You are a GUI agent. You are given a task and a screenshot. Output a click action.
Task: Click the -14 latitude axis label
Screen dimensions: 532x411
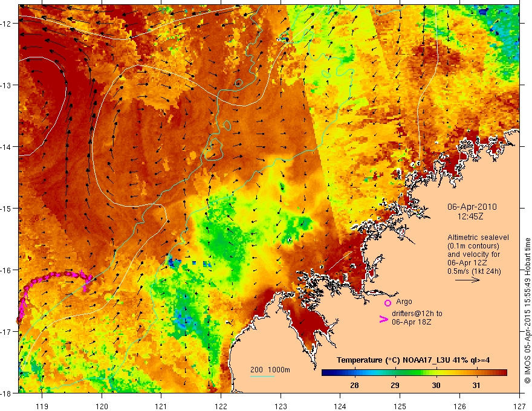6,147
